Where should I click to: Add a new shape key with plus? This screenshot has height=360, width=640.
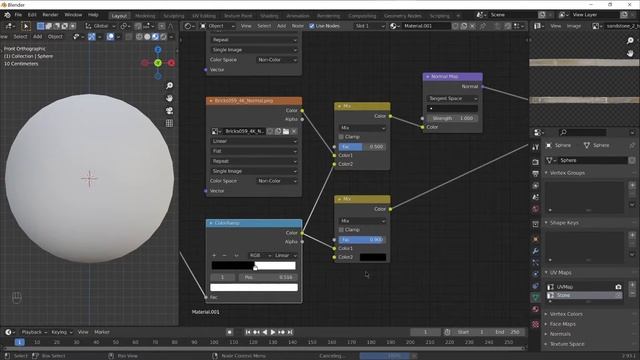(632, 235)
